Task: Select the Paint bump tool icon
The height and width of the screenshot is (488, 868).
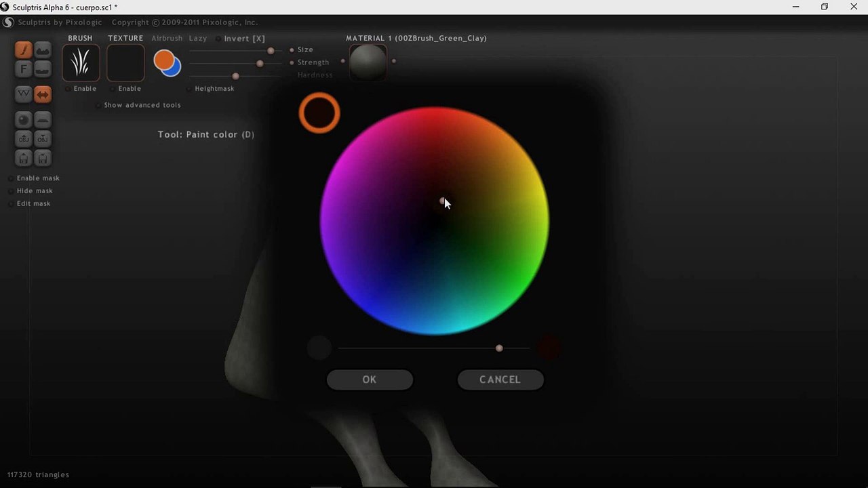Action: pos(43,49)
